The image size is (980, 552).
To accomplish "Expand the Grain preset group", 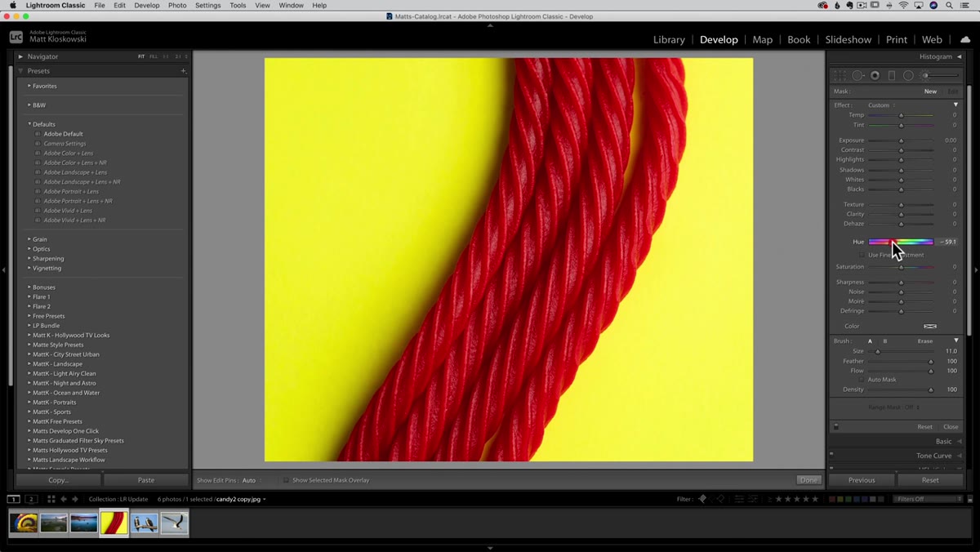I will click(x=29, y=239).
